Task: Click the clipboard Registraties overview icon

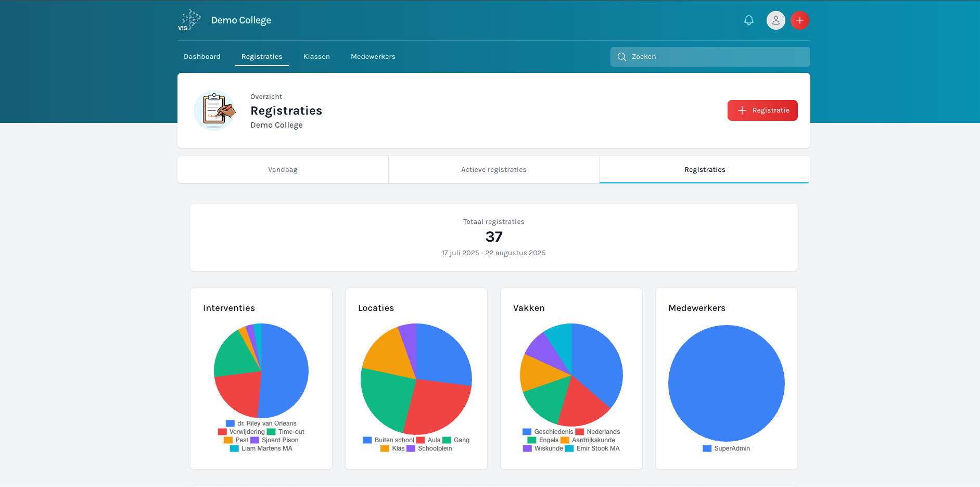Action: pyautogui.click(x=214, y=110)
